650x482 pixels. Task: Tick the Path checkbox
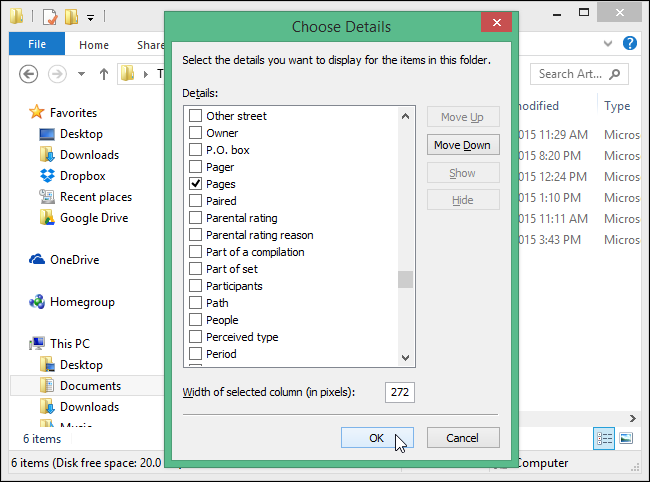coord(196,303)
